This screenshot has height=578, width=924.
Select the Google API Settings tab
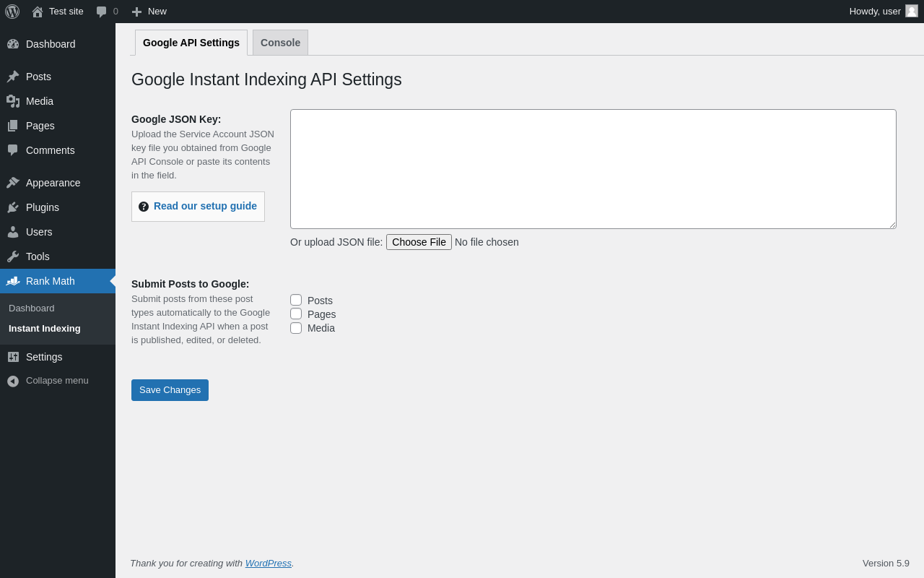click(x=191, y=43)
